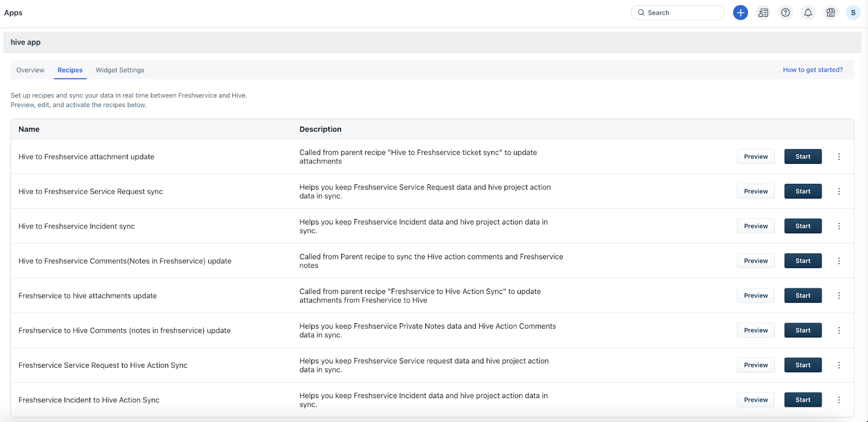Open more options for Hive to Freshservice Service Request sync
This screenshot has width=868, height=422.
click(839, 191)
